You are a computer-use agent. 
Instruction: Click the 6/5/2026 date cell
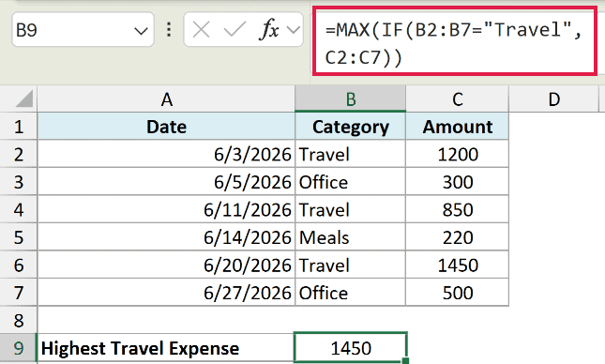coord(166,182)
